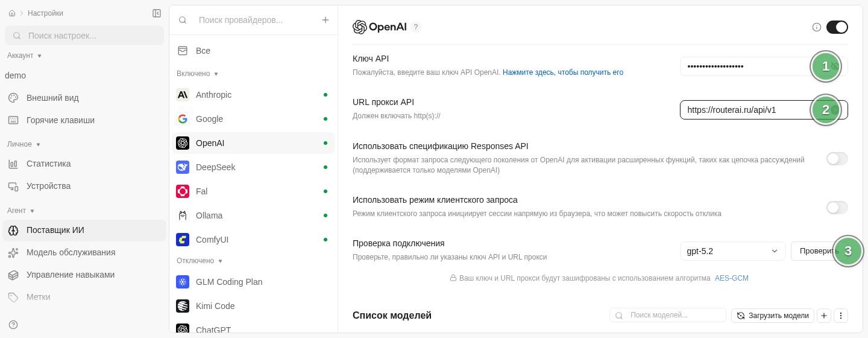Click the question mark beside OpenAI title
Image resolution: width=868 pixels, height=338 pixels.
click(x=416, y=27)
